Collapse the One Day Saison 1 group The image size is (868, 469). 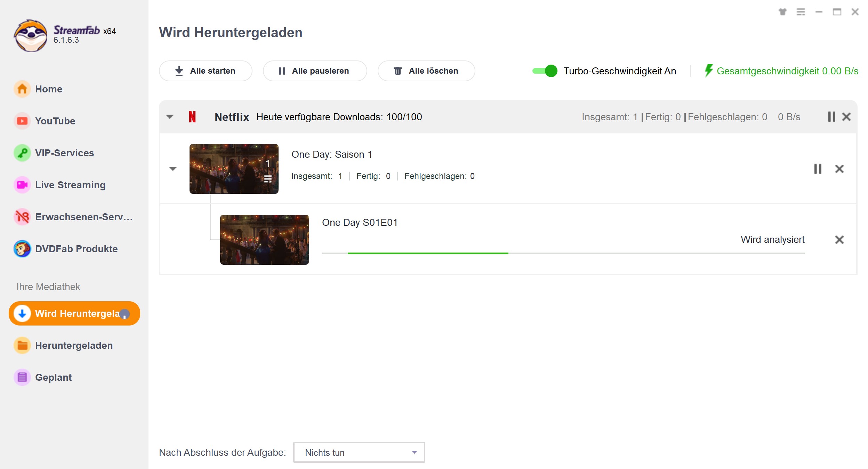click(173, 168)
